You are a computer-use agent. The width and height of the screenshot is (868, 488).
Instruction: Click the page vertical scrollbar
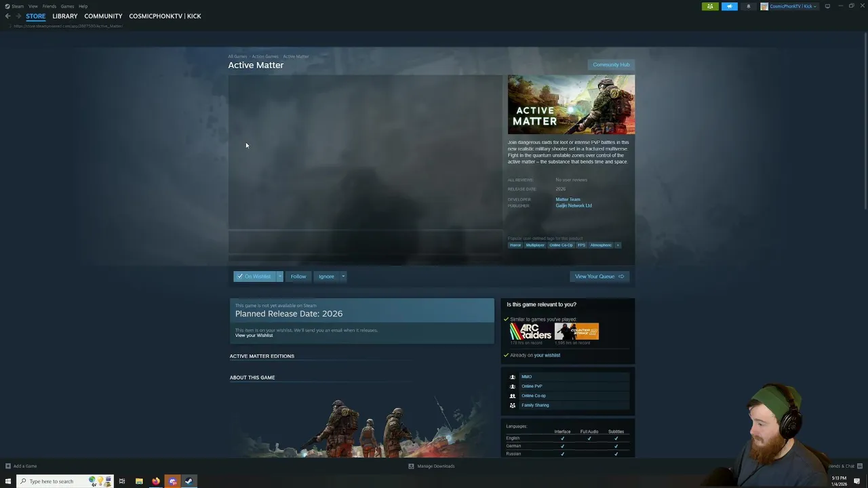pos(865,122)
